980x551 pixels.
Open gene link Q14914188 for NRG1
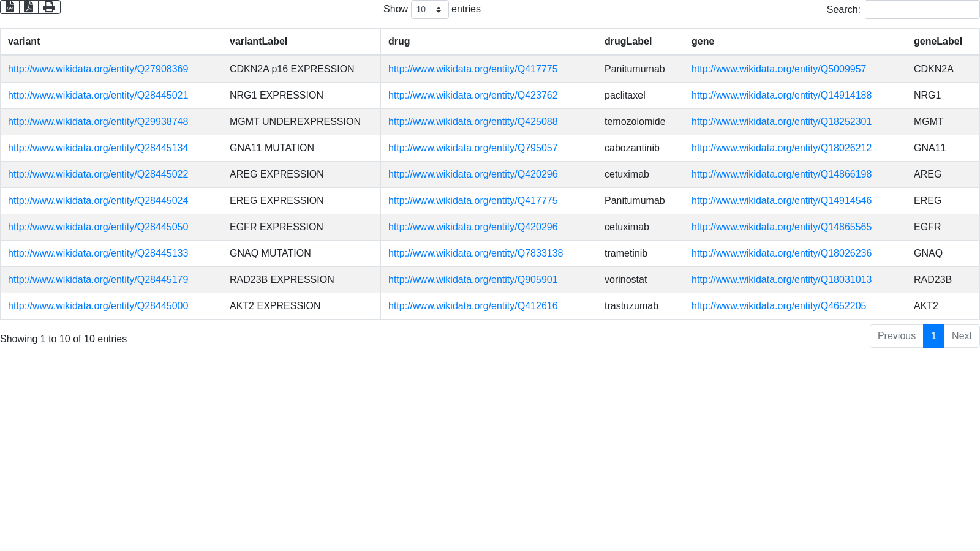pyautogui.click(x=781, y=96)
